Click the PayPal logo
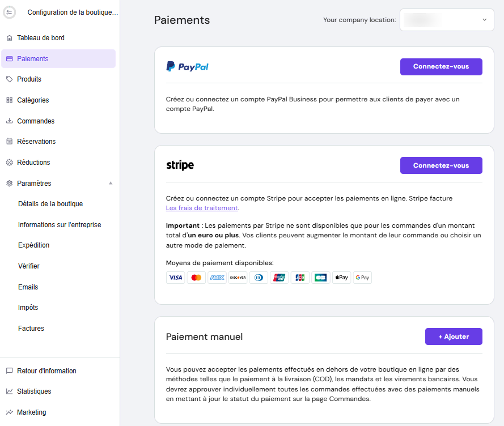The width and height of the screenshot is (504, 426). coord(188,67)
